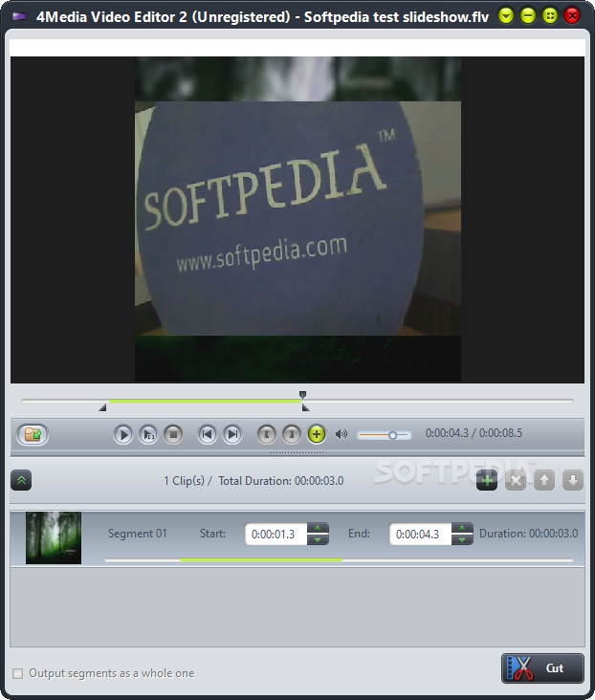The height and width of the screenshot is (700, 595).
Task: Play the selected segment only
Action: pos(148,434)
